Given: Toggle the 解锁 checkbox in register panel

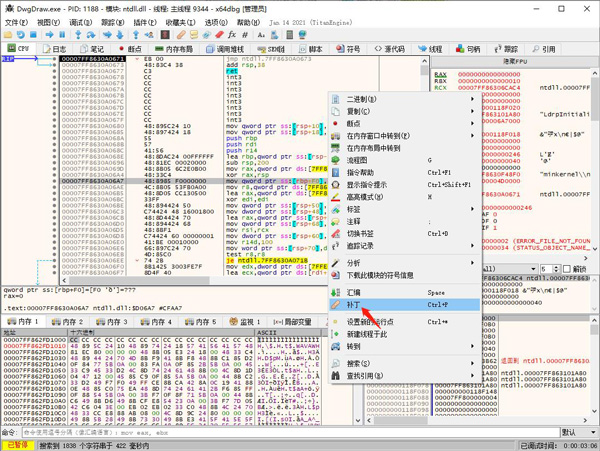Looking at the screenshot, I should point(567,269).
